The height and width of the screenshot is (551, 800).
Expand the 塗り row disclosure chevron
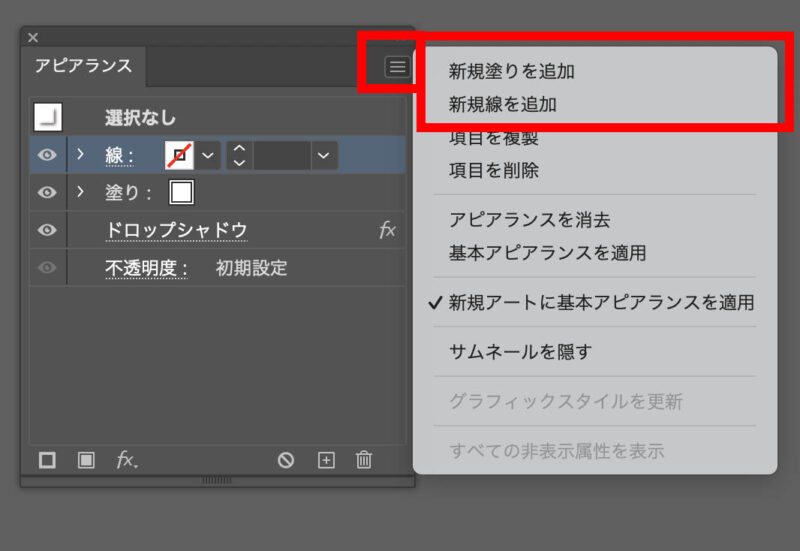coord(80,191)
